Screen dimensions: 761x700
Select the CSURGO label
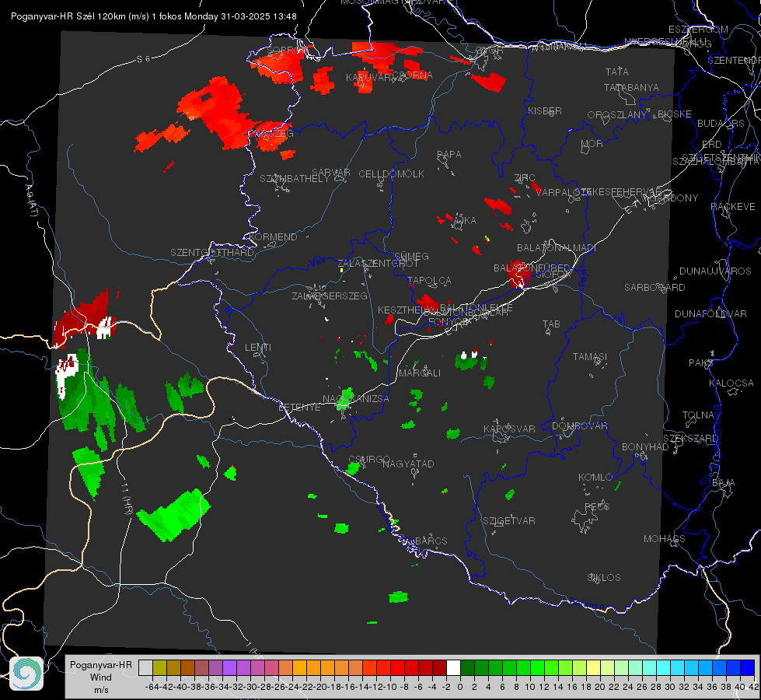point(369,460)
